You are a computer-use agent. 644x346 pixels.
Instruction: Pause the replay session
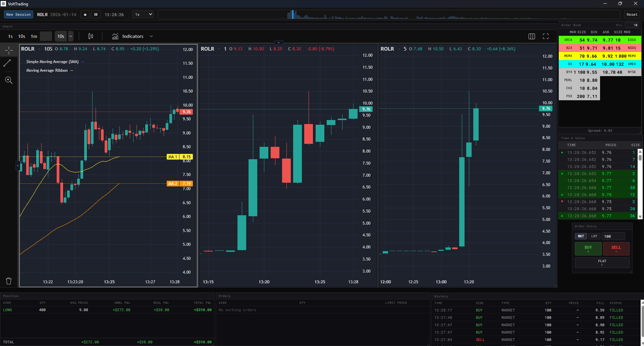[96, 14]
